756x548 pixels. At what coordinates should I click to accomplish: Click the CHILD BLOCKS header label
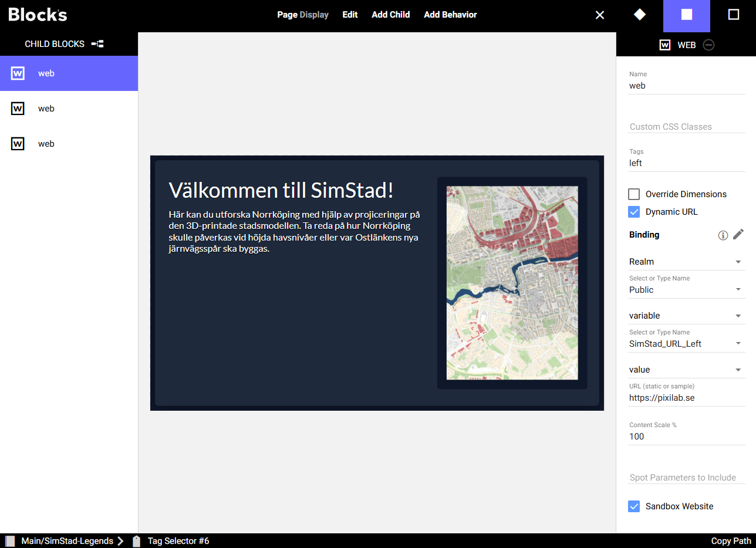pyautogui.click(x=55, y=44)
